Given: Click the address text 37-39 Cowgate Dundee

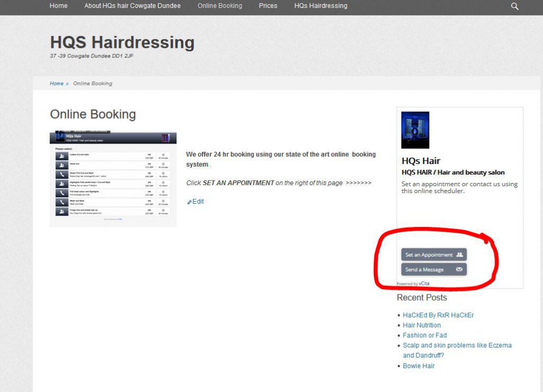Looking at the screenshot, I should tap(91, 56).
